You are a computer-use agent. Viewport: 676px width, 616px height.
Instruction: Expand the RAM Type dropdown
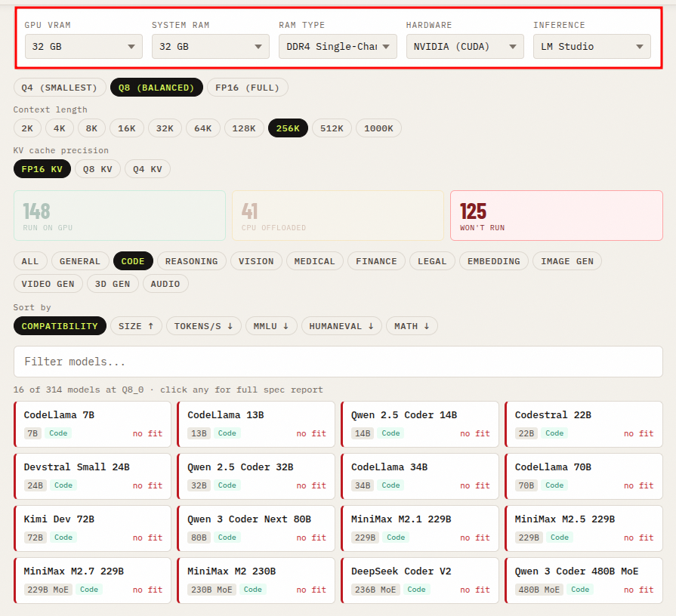pyautogui.click(x=338, y=47)
